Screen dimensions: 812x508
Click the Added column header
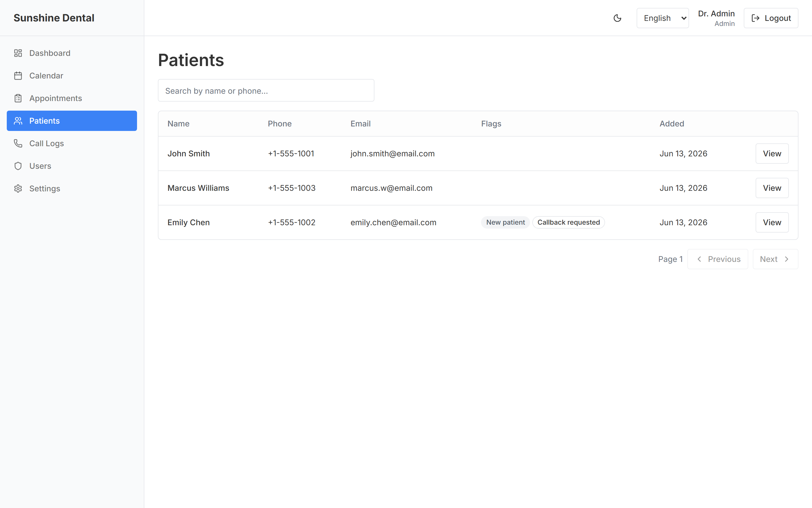click(x=672, y=124)
